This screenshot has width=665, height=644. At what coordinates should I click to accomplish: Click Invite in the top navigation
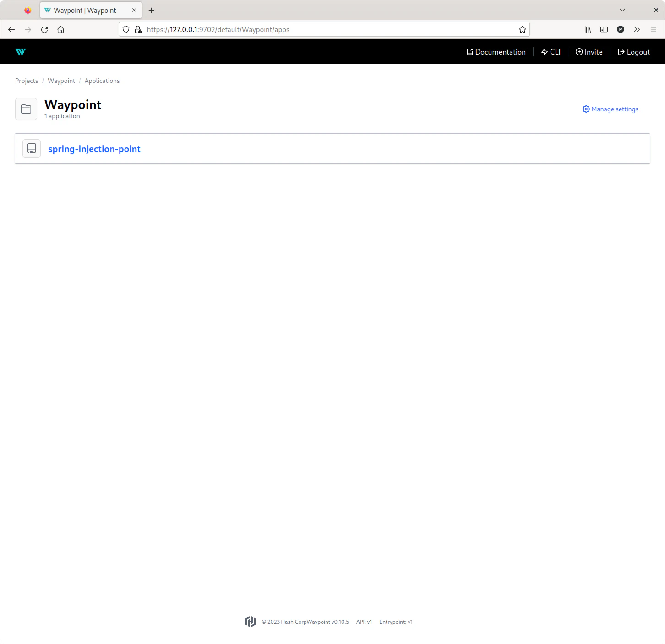click(589, 52)
